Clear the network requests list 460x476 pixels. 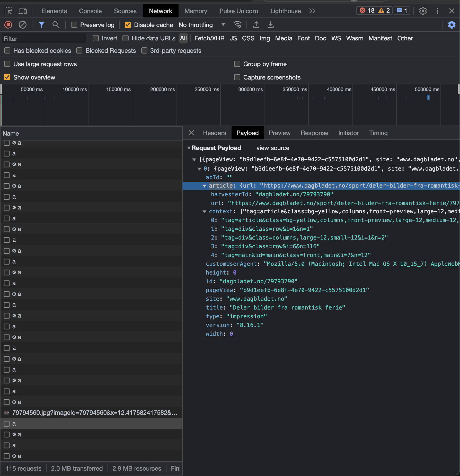[23, 25]
